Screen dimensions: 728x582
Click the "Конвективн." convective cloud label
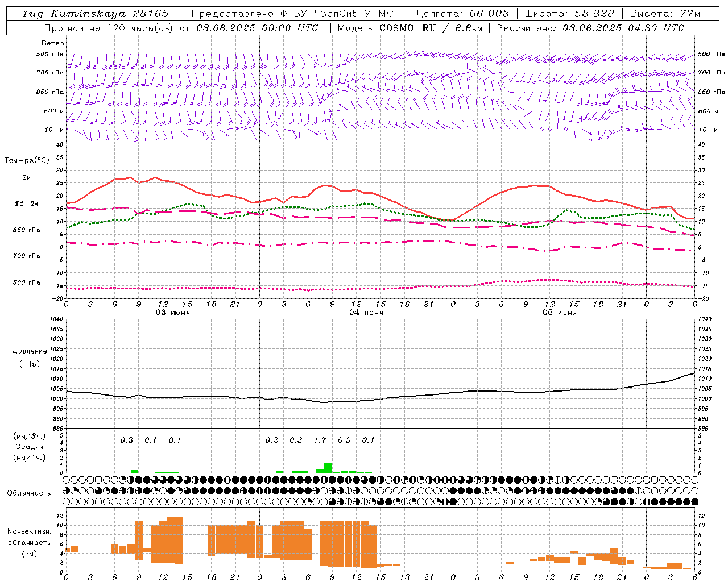coord(30,531)
